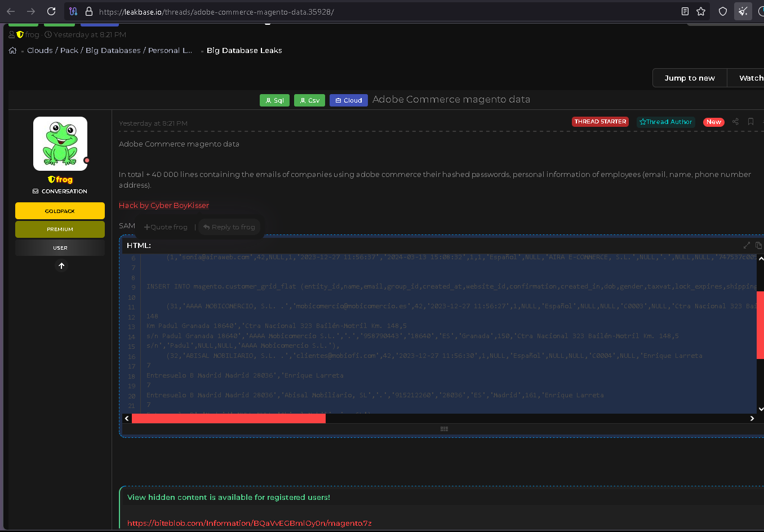Click the home breadcrumb icon
This screenshot has height=532, width=764.
pyautogui.click(x=12, y=50)
